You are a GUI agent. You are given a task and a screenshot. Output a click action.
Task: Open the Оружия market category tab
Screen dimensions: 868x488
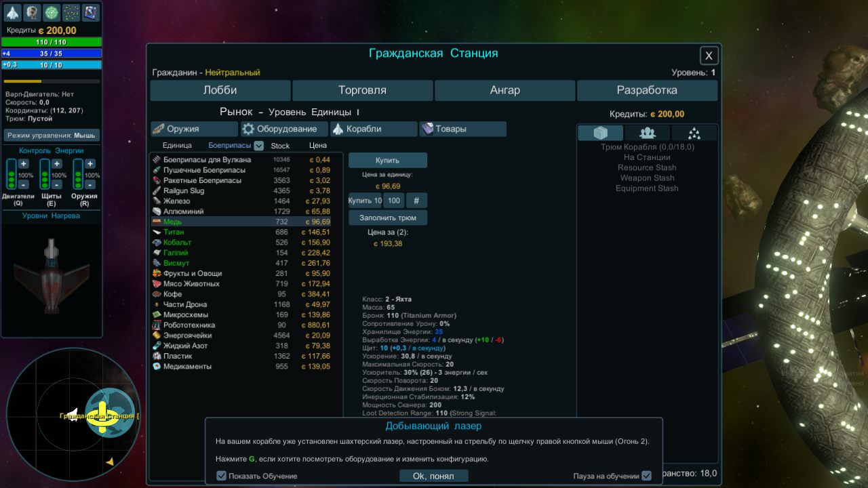pyautogui.click(x=194, y=129)
